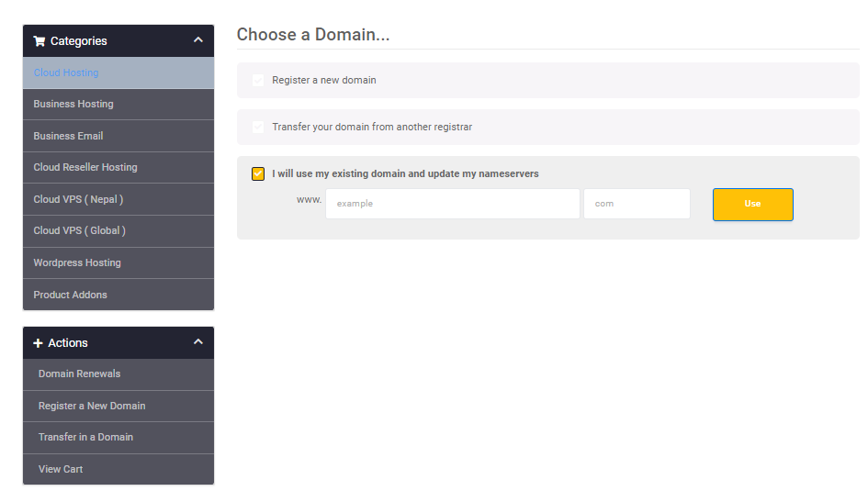Open the Cloud Hosting category

tap(66, 73)
